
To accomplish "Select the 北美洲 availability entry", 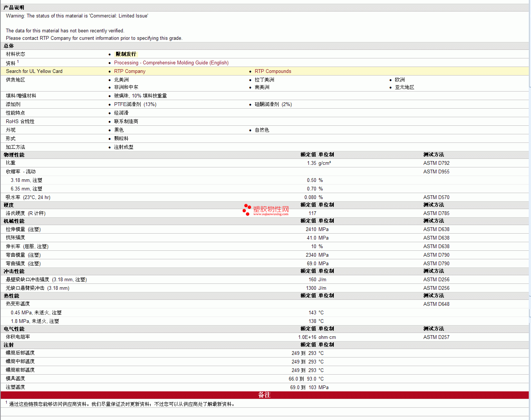I will 121,80.
